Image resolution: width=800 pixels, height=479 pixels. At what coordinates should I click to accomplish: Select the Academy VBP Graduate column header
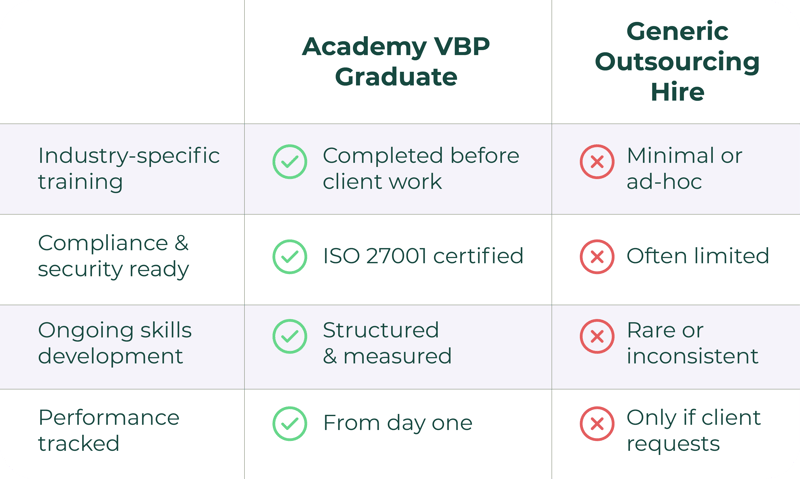coord(398,61)
